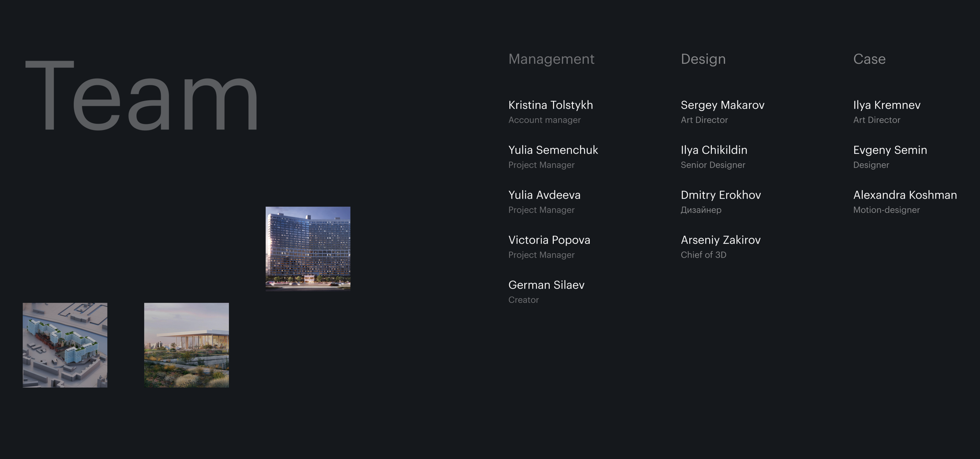Screen dimensions: 980x459
Task: Click the name Dmitry Erokhov
Action: (721, 195)
